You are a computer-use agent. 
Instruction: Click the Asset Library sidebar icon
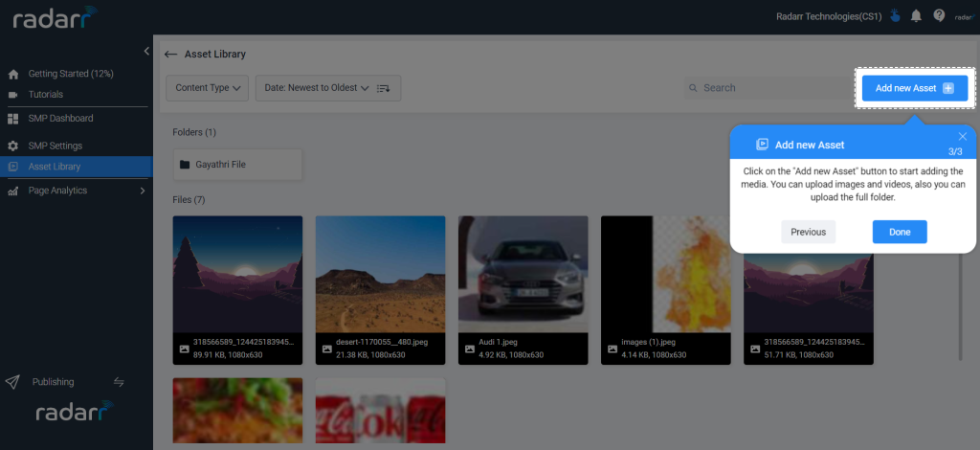click(x=13, y=167)
